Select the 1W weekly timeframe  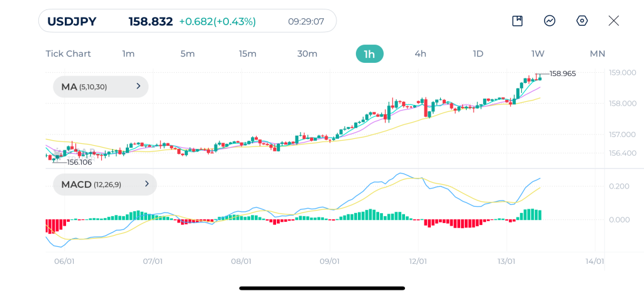(538, 54)
